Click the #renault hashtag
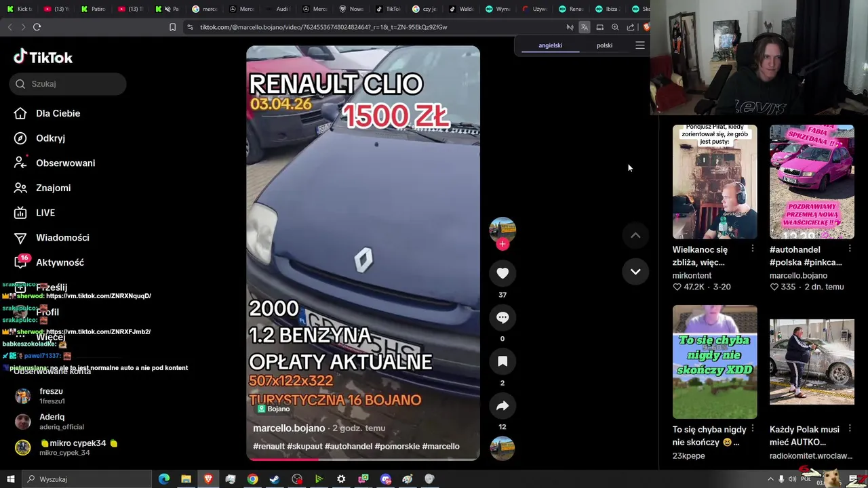868x488 pixels. [x=269, y=447]
